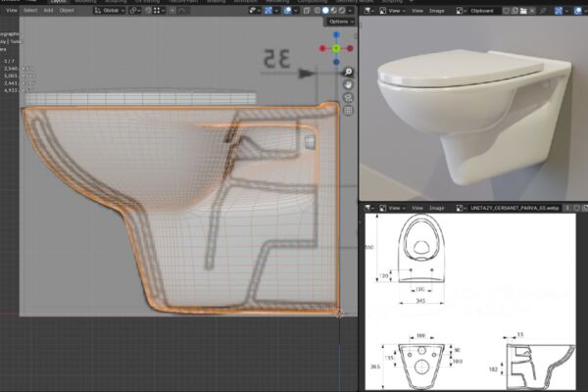588x392 pixels.
Task: Open the pivot point dropdown
Action: pos(135,11)
